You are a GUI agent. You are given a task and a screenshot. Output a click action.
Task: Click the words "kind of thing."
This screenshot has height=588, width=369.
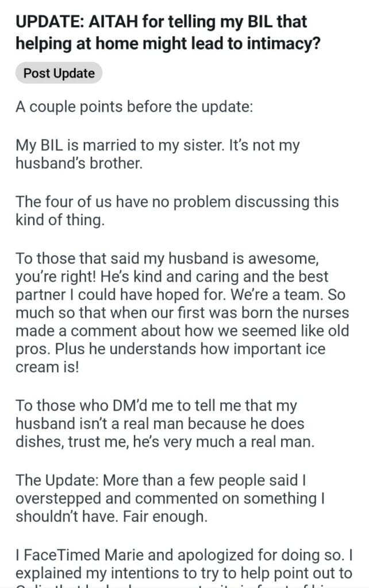60,220
